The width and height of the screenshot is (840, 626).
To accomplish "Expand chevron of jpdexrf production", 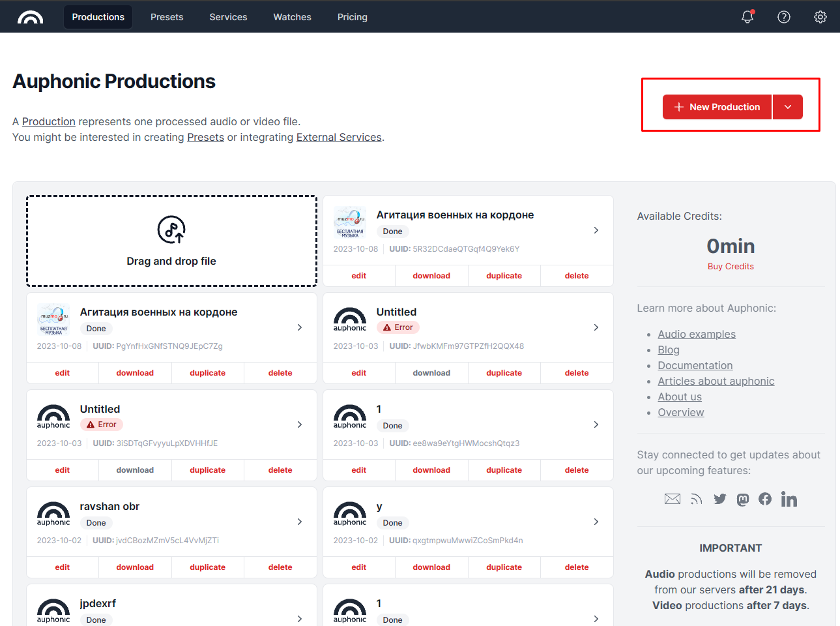I will click(300, 619).
